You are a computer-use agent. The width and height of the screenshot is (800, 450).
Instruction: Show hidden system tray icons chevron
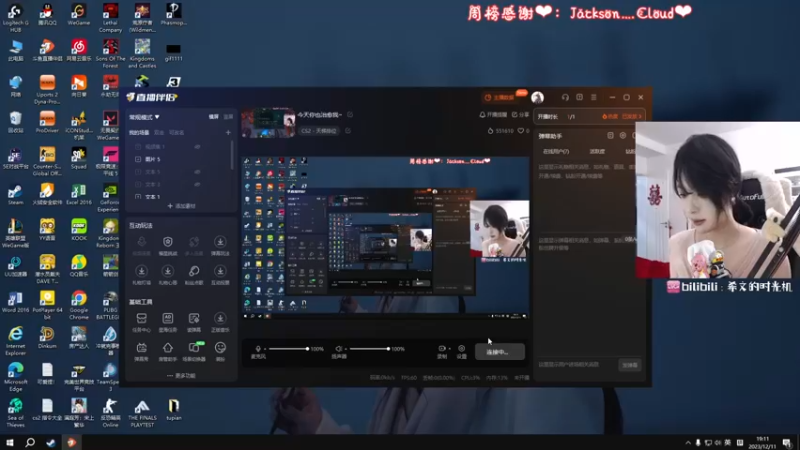[688, 442]
